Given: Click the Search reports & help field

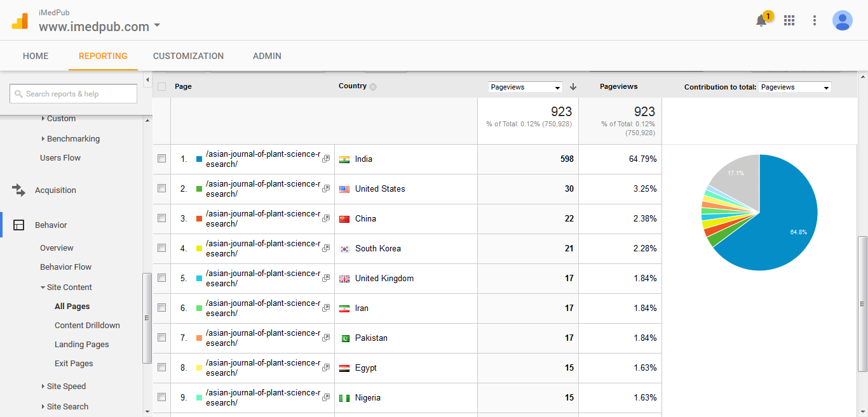Looking at the screenshot, I should [x=73, y=94].
